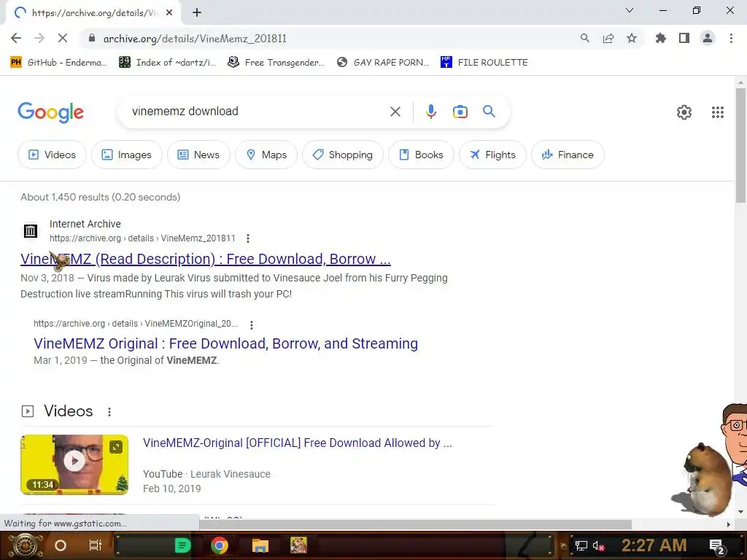This screenshot has width=747, height=560.
Task: Go back to the previous page
Action: point(16,38)
